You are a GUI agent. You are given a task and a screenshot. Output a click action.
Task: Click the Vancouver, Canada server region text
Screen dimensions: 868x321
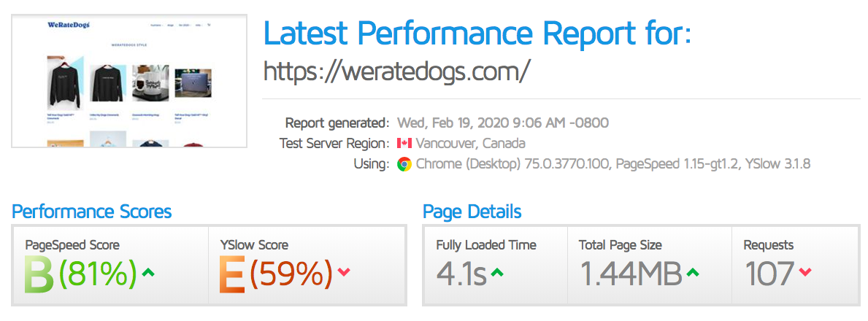pos(470,144)
